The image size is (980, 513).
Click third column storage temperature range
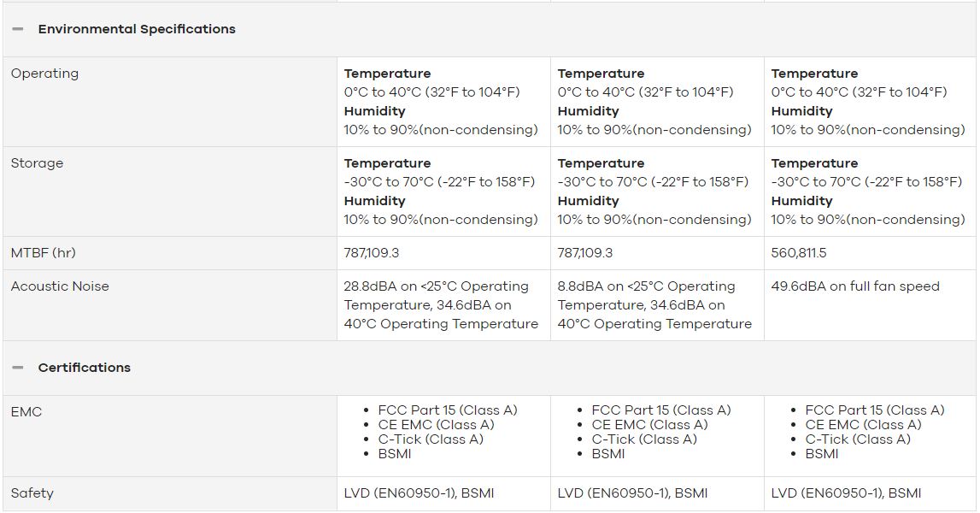coord(866,181)
